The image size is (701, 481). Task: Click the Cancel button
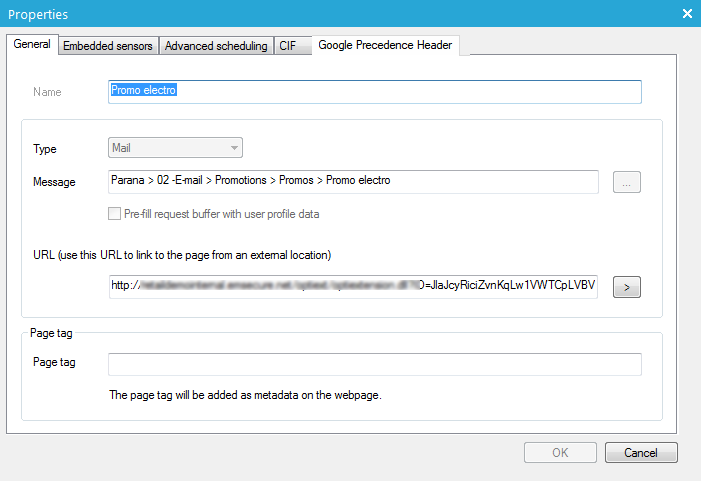pyautogui.click(x=640, y=452)
